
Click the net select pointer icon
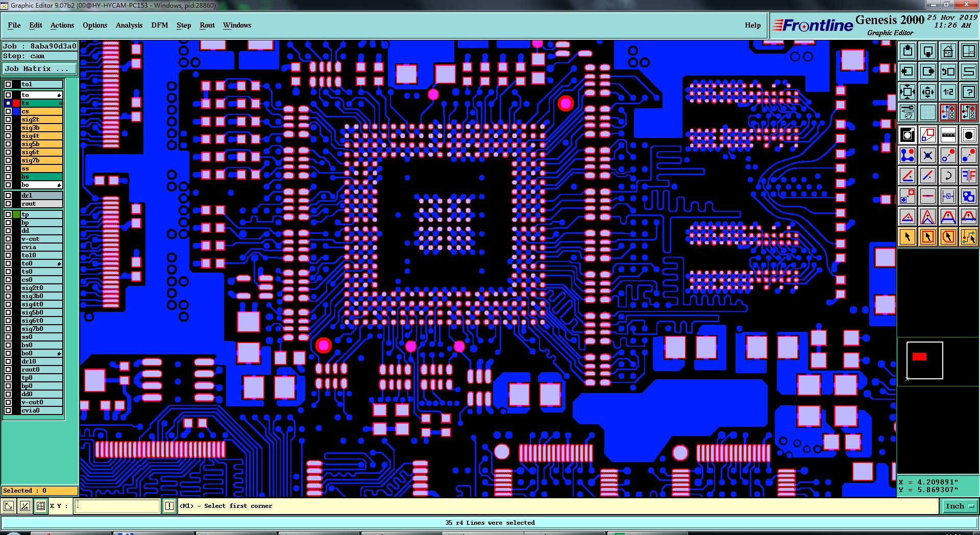pyautogui.click(x=969, y=237)
